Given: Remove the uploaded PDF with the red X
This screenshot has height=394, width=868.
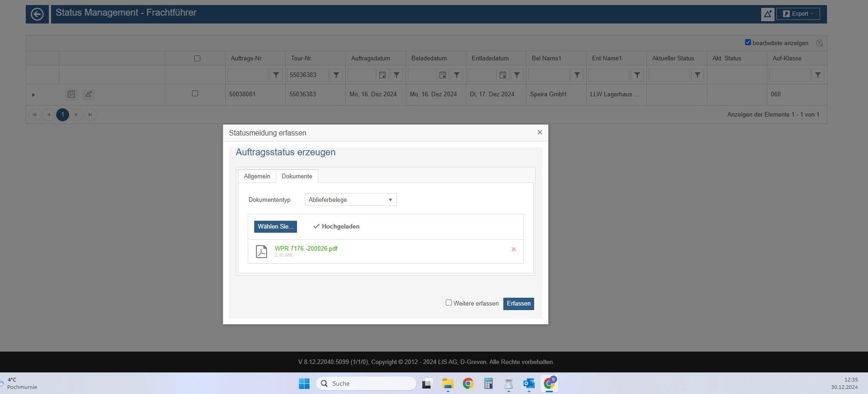Looking at the screenshot, I should coord(514,249).
